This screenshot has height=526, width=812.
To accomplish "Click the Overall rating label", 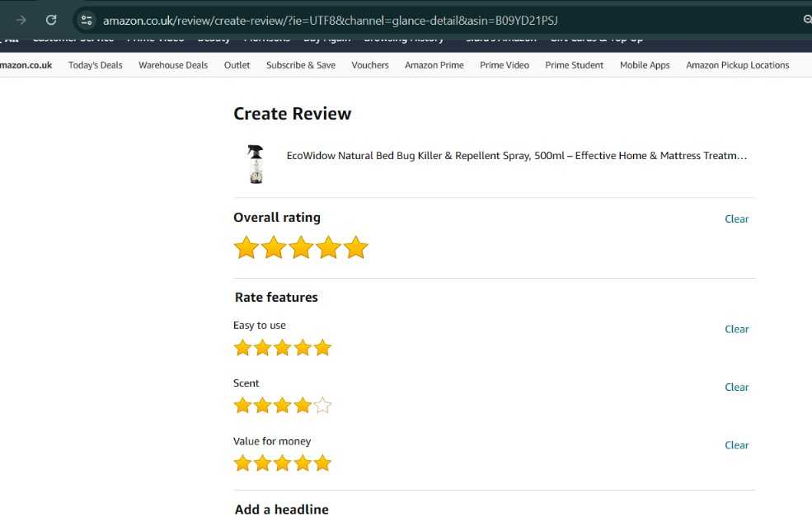I will [276, 218].
